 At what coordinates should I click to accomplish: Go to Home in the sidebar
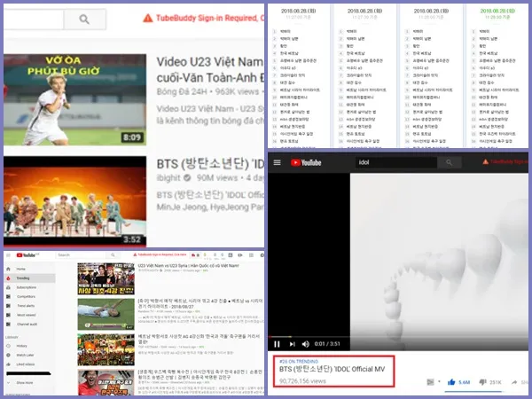tap(21, 269)
